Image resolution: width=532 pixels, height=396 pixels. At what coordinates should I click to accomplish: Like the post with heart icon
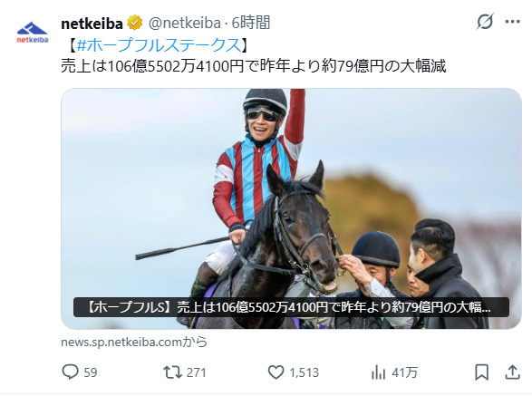point(276,372)
